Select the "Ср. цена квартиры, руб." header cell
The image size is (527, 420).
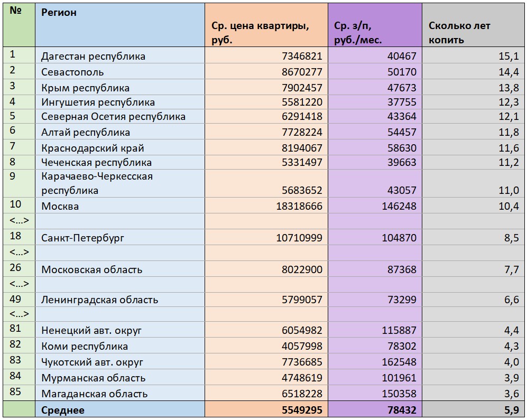point(260,33)
